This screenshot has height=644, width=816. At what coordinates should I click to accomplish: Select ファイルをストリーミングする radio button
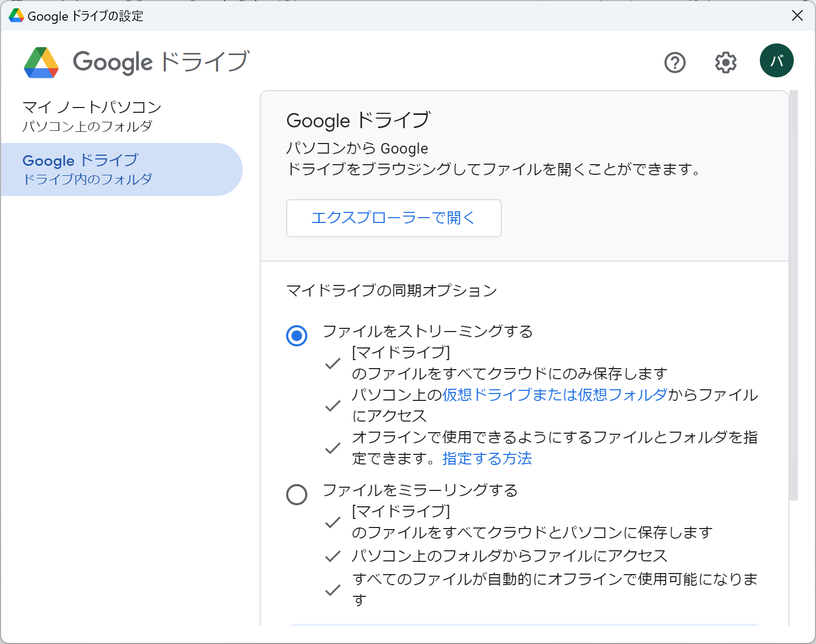tap(297, 335)
